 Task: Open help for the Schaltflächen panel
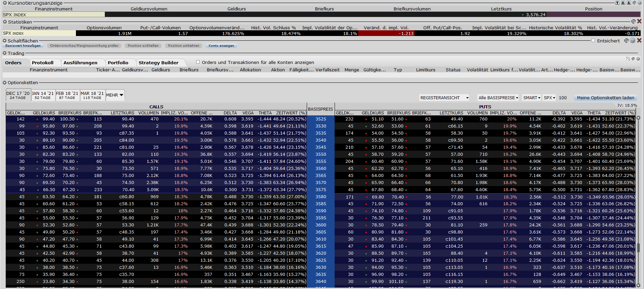[x=633, y=40]
